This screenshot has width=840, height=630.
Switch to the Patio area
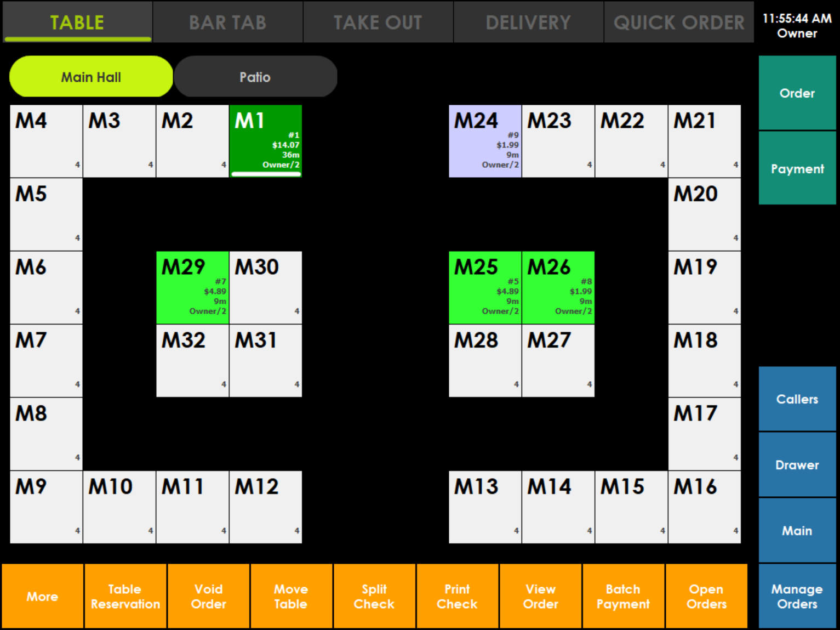pos(255,77)
